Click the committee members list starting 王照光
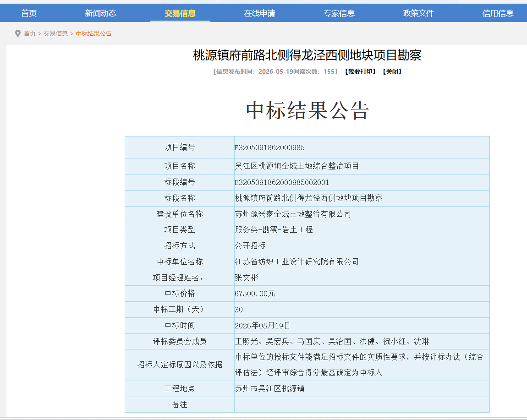527x420 pixels. pos(332,341)
